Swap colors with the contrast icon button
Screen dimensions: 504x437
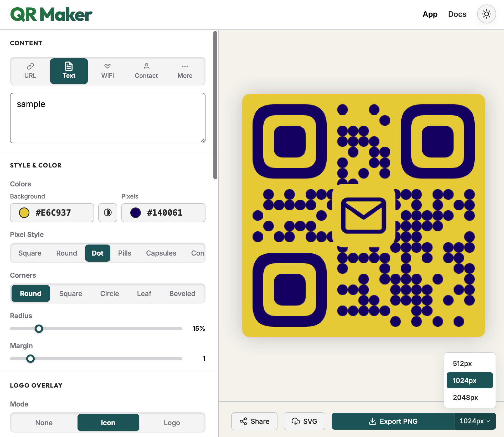(x=108, y=212)
